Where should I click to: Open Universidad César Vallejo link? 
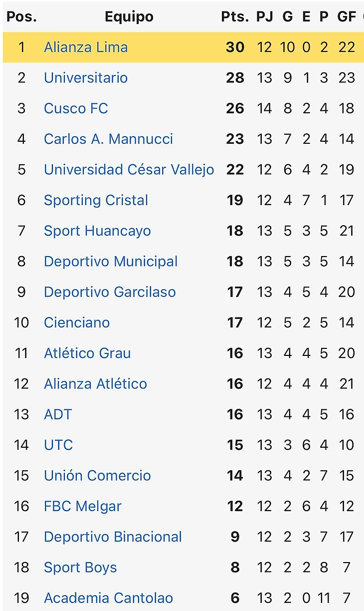tap(129, 170)
